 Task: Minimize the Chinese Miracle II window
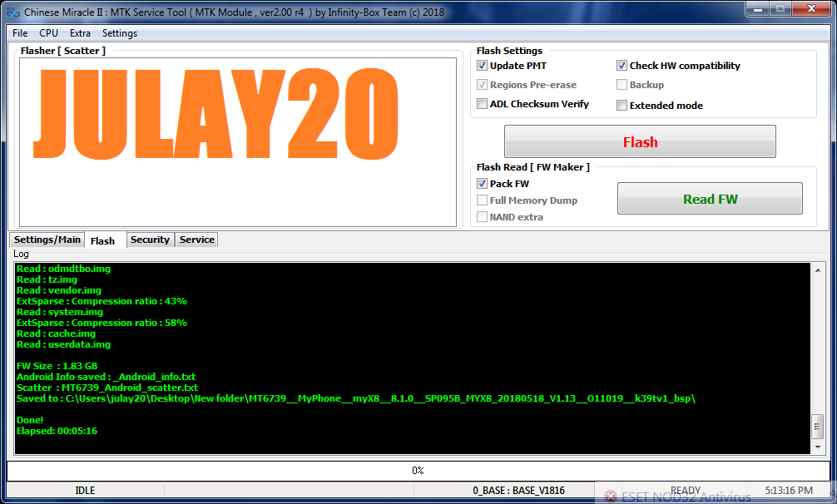pyautogui.click(x=757, y=8)
